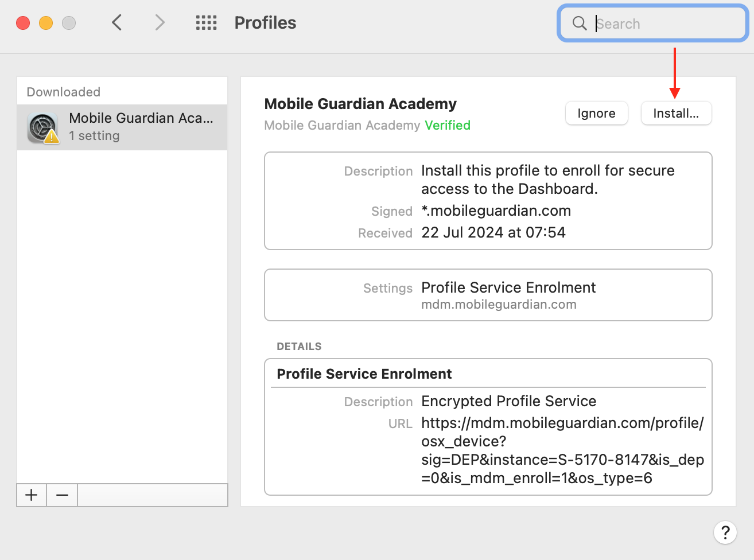Screen dimensions: 754x560
Task: Click the DETAILS section label
Action: point(299,347)
